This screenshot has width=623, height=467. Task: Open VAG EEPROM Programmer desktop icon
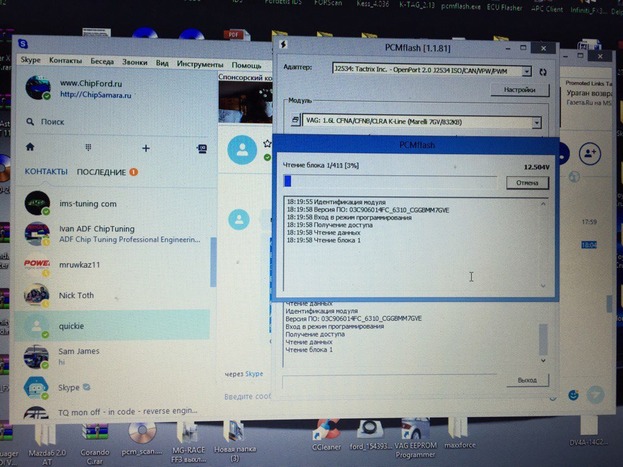pyautogui.click(x=414, y=436)
